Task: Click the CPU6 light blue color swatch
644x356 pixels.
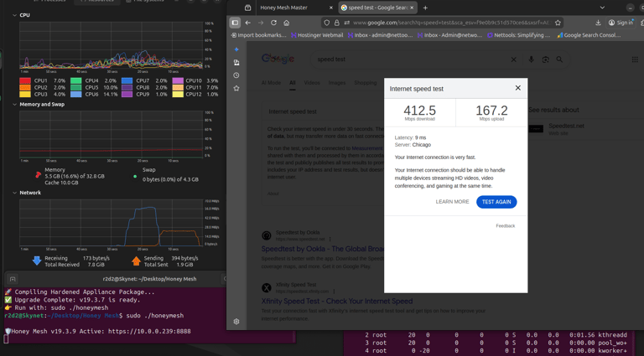Action: point(76,95)
